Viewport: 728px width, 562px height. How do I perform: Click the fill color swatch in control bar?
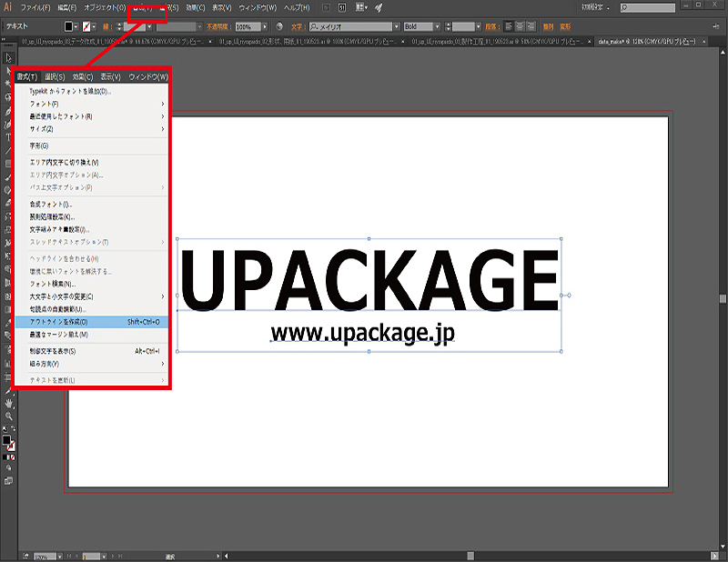(x=69, y=26)
